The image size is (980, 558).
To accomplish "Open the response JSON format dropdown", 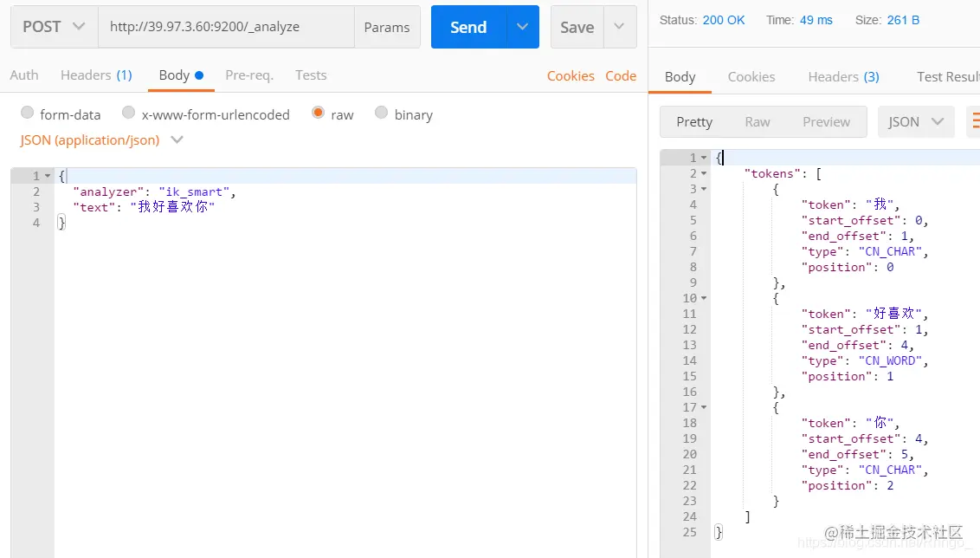I will (916, 122).
